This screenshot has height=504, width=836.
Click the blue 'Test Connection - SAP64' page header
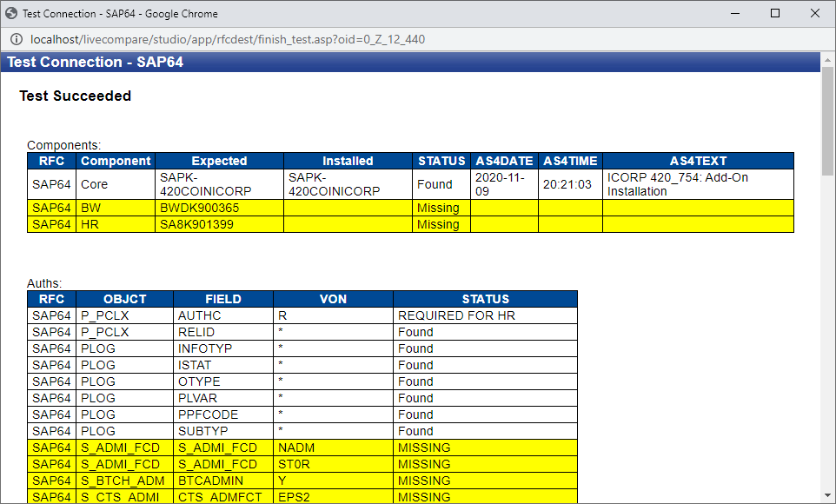click(x=410, y=62)
